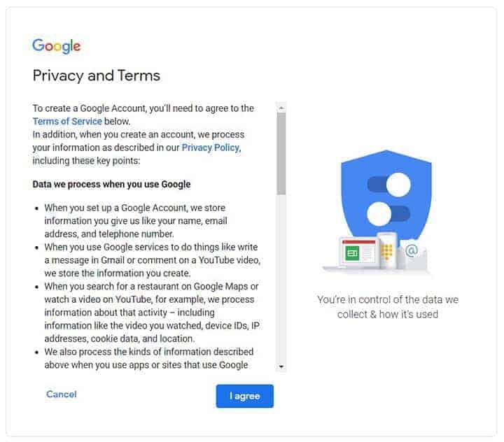The width and height of the screenshot is (504, 442).
Task: Click the Google logo
Action: click(57, 46)
